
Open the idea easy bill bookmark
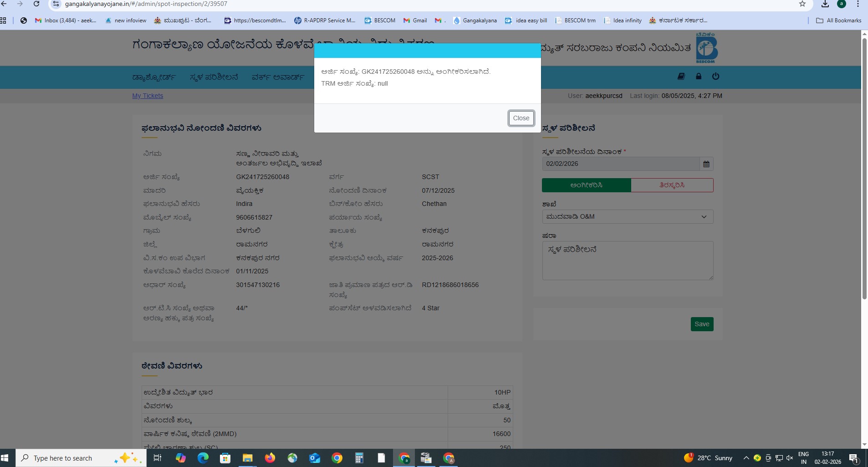(x=526, y=21)
